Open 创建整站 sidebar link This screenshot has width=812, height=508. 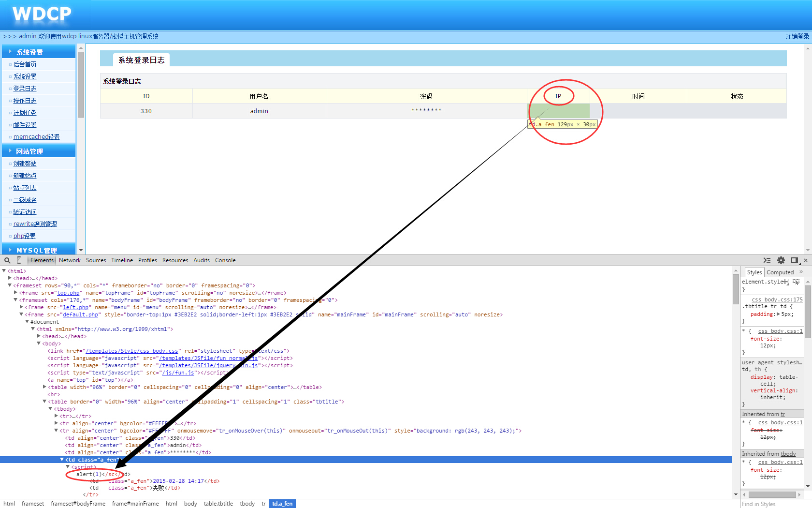tap(25, 164)
